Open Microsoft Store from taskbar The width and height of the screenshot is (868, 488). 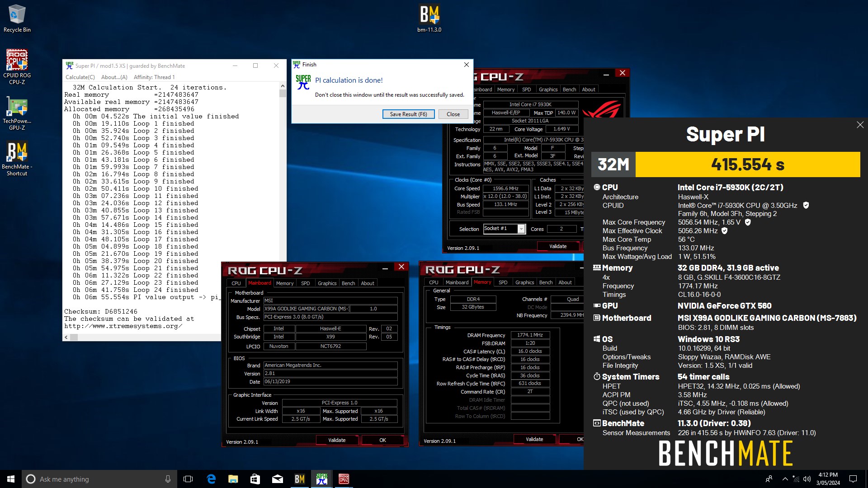point(255,479)
